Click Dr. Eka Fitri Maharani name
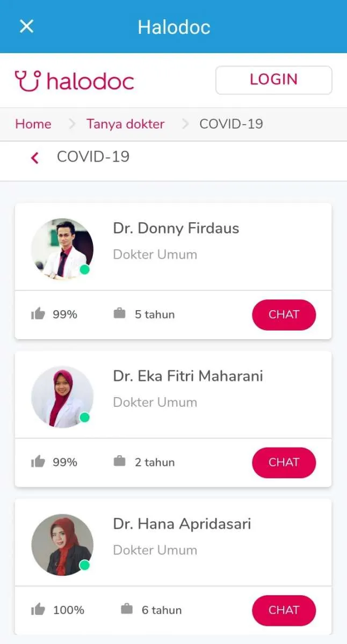The height and width of the screenshot is (644, 347). [x=187, y=376]
